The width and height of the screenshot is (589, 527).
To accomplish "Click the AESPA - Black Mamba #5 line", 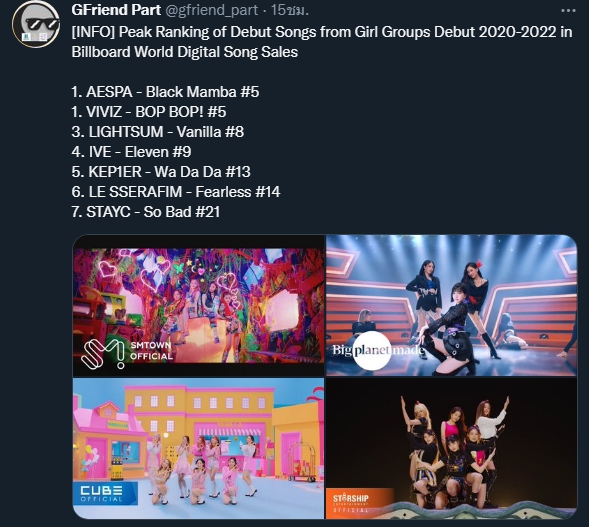I will coord(165,92).
